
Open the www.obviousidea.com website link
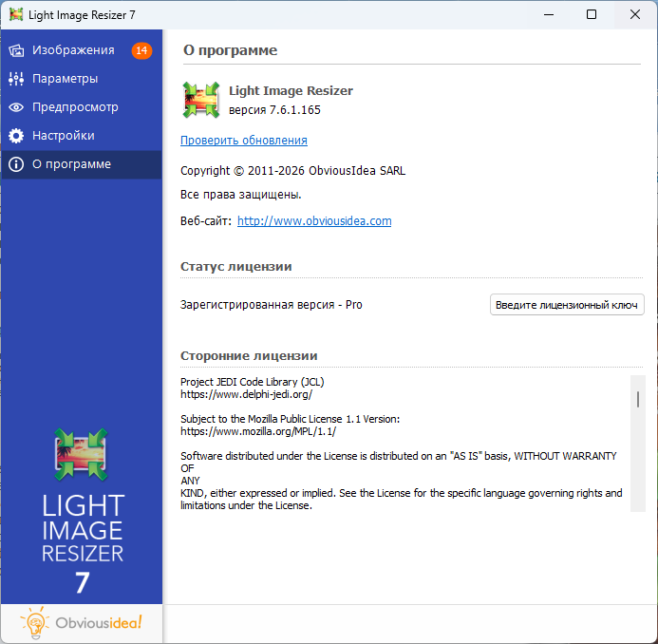[314, 221]
